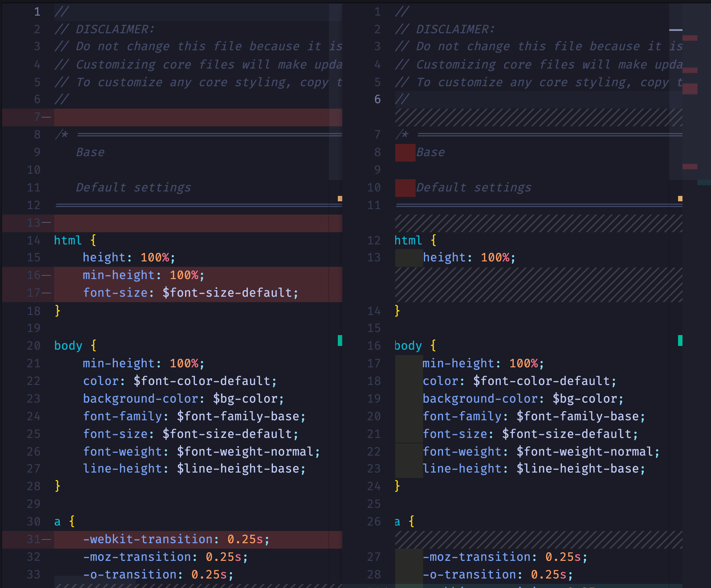Click the deletion marker on left line 7
This screenshot has width=711, height=588.
click(x=47, y=117)
